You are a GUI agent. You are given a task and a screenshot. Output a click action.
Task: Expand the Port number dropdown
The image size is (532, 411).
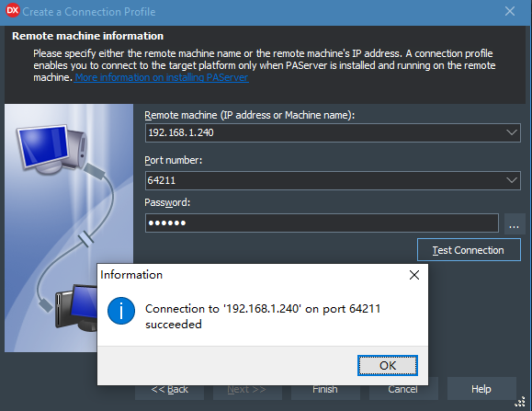(x=512, y=180)
